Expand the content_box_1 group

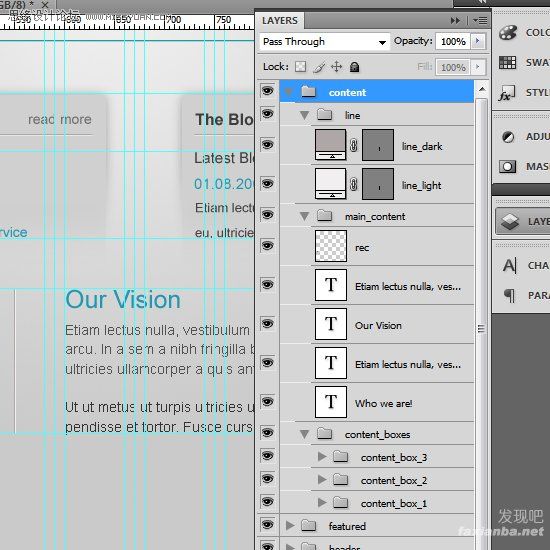322,503
